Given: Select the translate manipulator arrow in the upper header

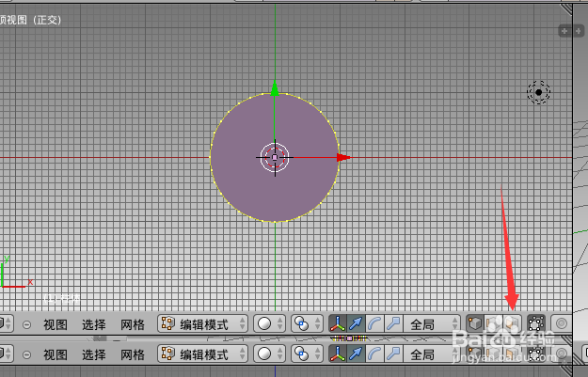Looking at the screenshot, I should (x=356, y=323).
